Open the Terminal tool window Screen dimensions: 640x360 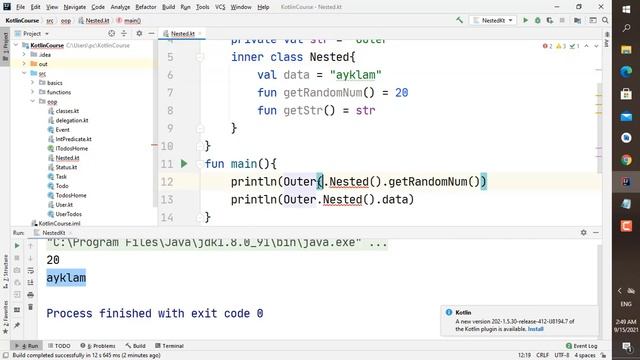tap(169, 346)
